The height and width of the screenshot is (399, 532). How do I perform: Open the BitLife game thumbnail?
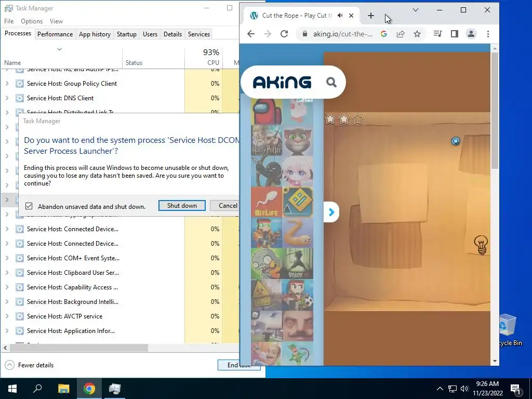267,202
